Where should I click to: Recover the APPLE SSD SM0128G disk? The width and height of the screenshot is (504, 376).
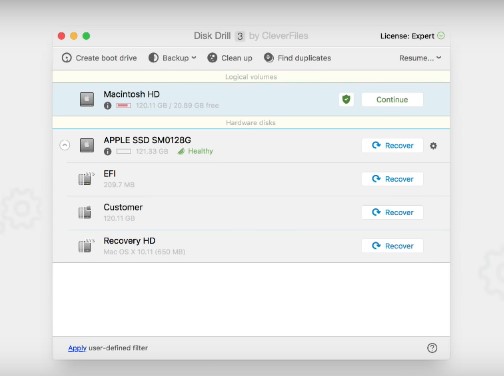tap(392, 145)
